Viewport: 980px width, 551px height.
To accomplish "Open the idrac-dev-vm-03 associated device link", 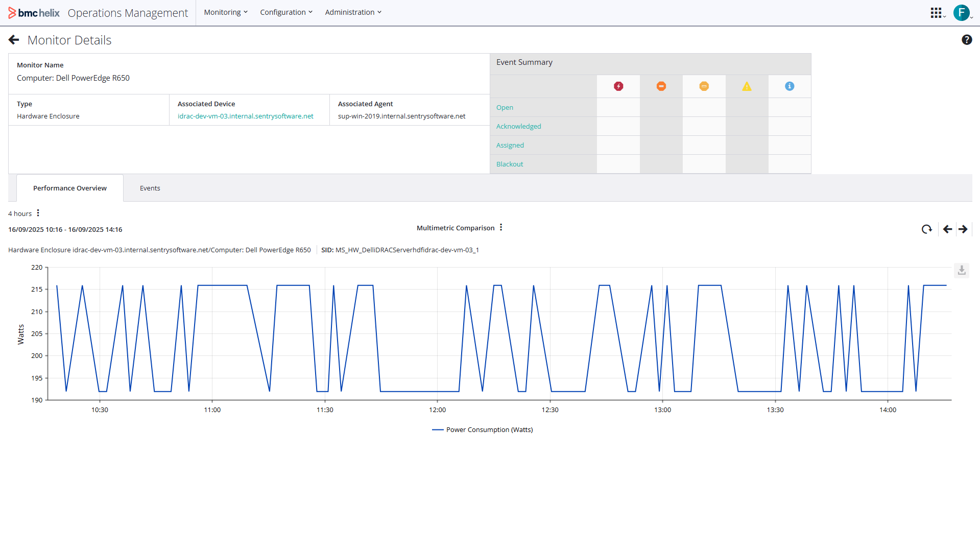I will click(245, 116).
